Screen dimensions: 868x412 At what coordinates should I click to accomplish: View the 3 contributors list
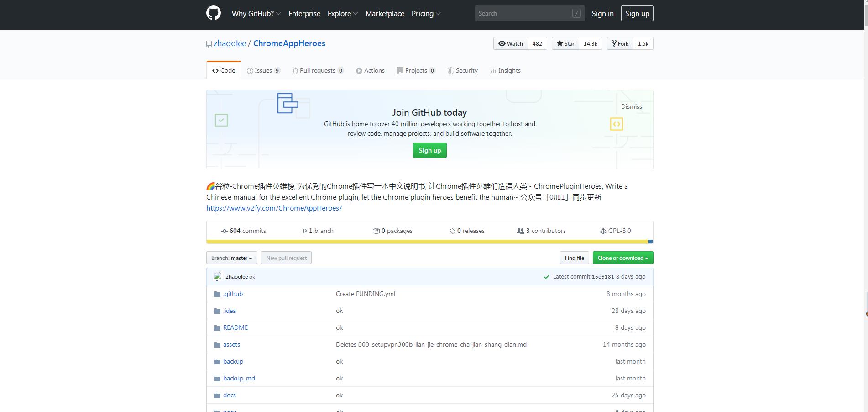pyautogui.click(x=541, y=231)
